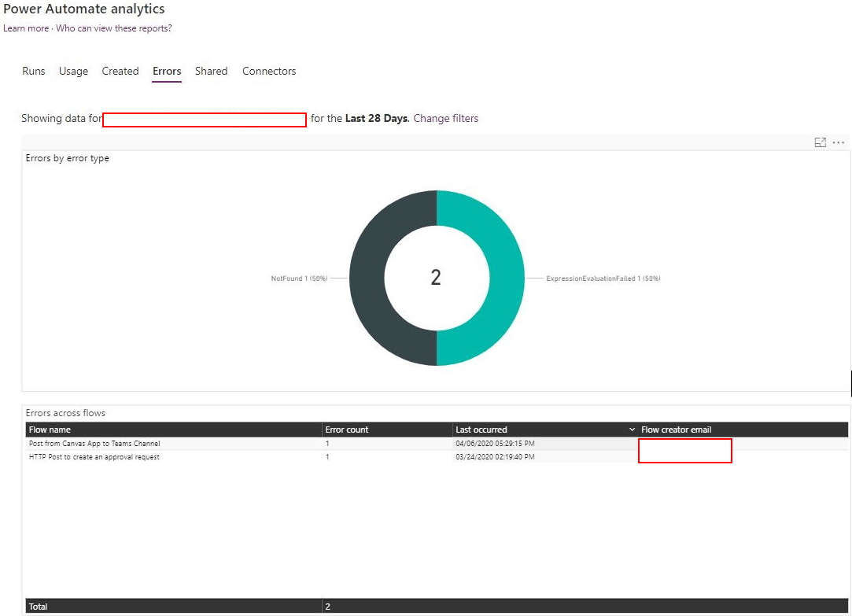Select the 'HTTP Post to create an approval request' row

pyautogui.click(x=94, y=457)
